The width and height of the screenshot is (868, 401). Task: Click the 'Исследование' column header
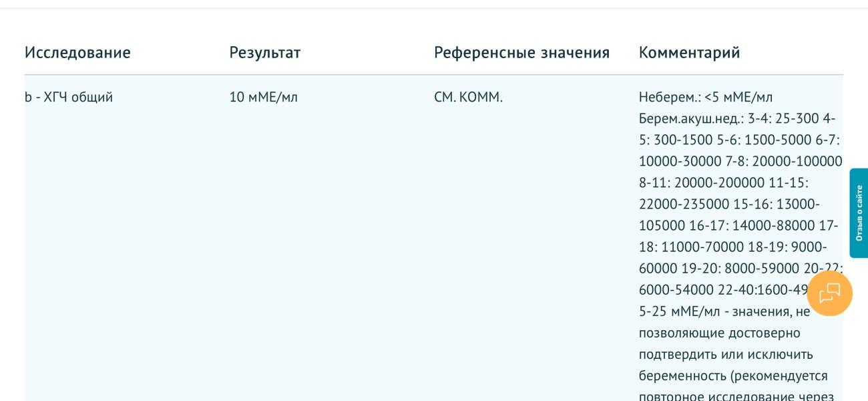click(x=77, y=52)
